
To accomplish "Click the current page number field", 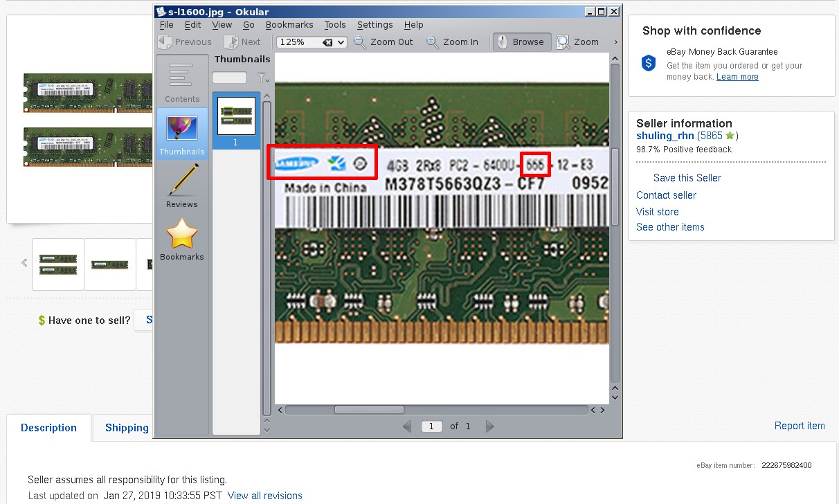I will pos(432,426).
